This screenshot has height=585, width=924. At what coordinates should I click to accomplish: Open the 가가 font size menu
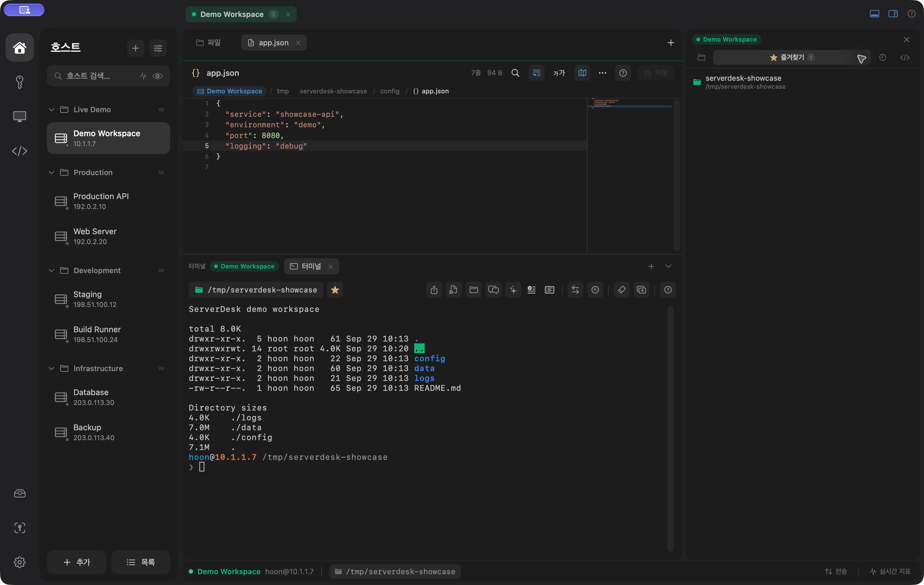click(559, 73)
